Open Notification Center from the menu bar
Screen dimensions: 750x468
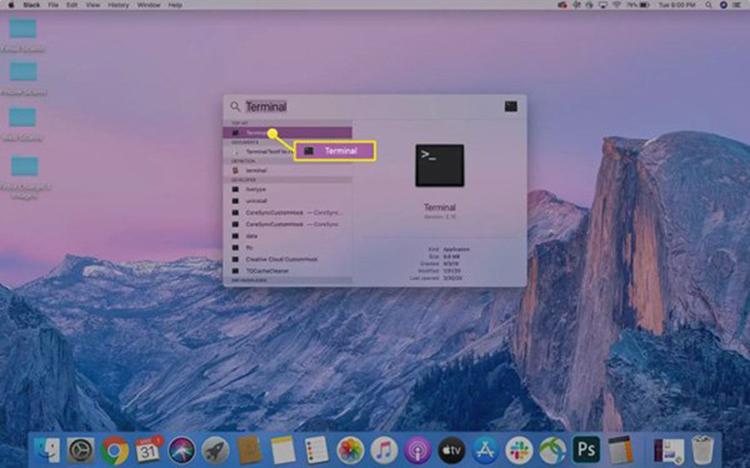[738, 5]
